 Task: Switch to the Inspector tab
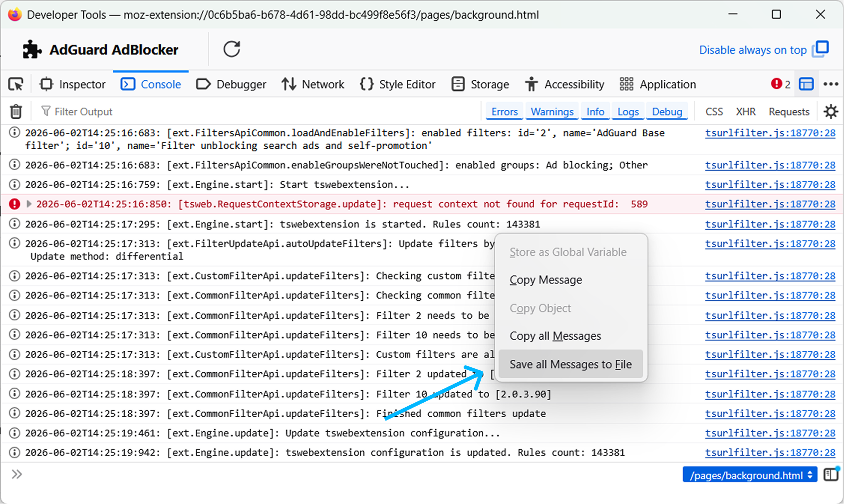73,84
